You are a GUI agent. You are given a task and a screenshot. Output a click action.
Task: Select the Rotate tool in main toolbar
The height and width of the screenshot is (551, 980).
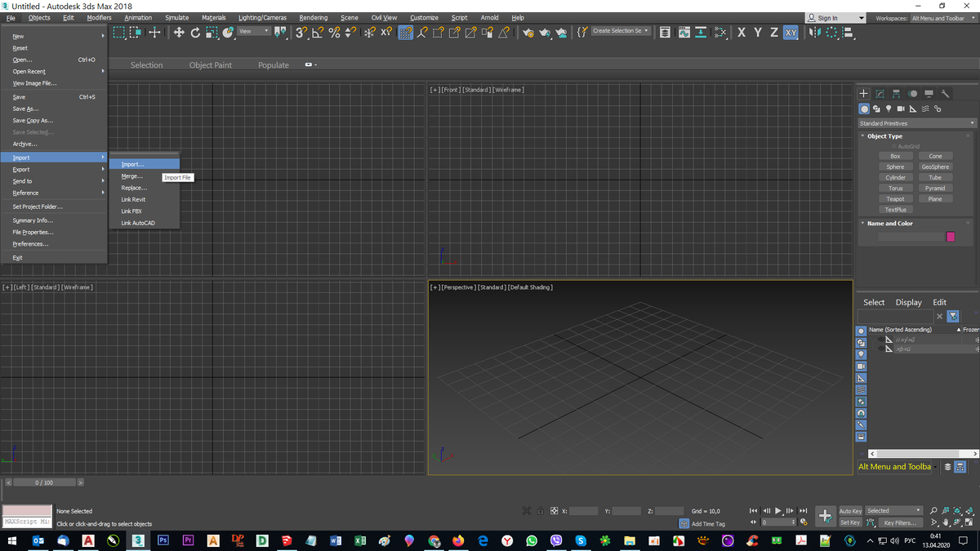pos(195,32)
